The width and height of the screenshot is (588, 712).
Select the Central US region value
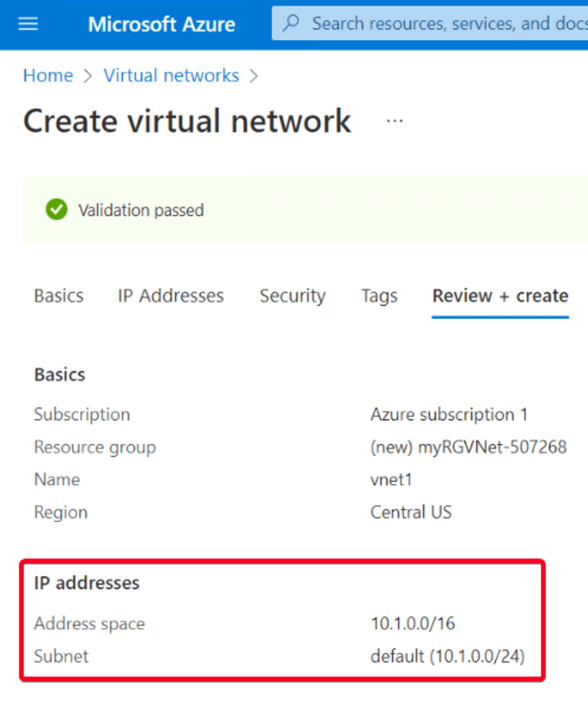coord(411,512)
